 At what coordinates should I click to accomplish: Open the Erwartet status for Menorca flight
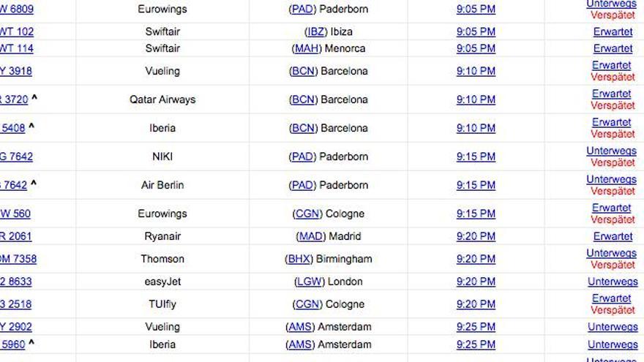coord(613,48)
